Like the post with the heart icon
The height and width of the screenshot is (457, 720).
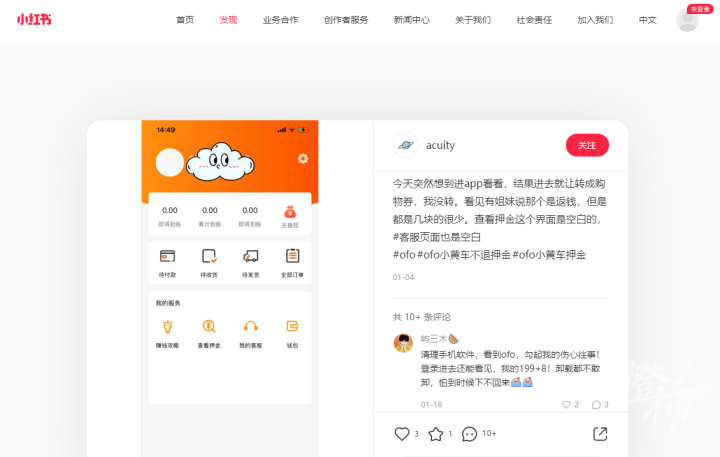pos(402,434)
